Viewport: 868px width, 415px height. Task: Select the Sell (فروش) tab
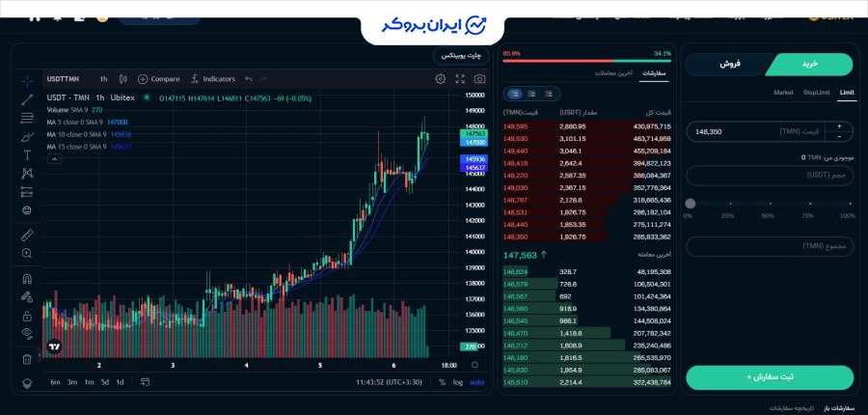coord(730,65)
